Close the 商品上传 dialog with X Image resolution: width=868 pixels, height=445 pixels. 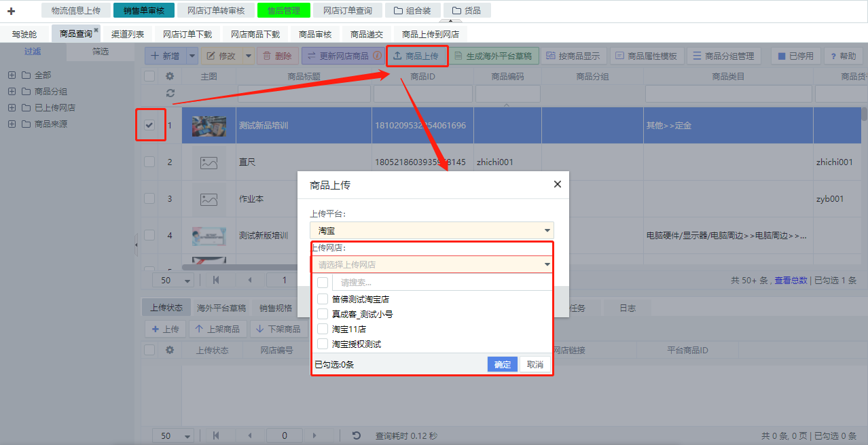pos(557,184)
